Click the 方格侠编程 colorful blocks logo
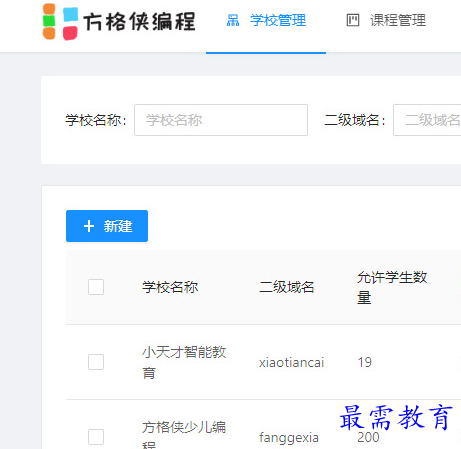Viewport: 461px width, 449px height. (x=60, y=22)
